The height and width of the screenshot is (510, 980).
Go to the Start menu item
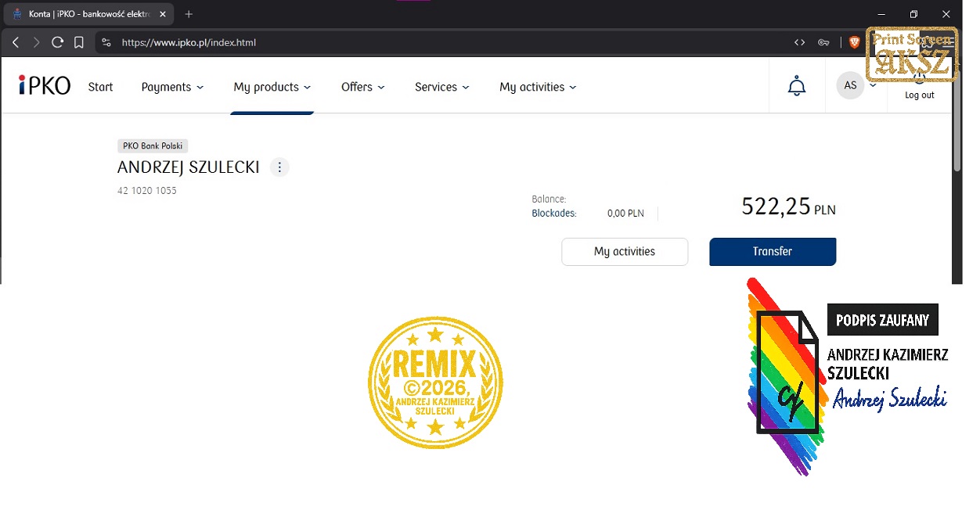tap(100, 87)
